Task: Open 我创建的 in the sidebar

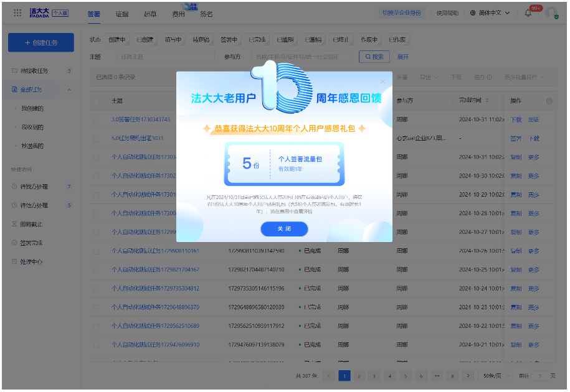Action: [x=32, y=108]
